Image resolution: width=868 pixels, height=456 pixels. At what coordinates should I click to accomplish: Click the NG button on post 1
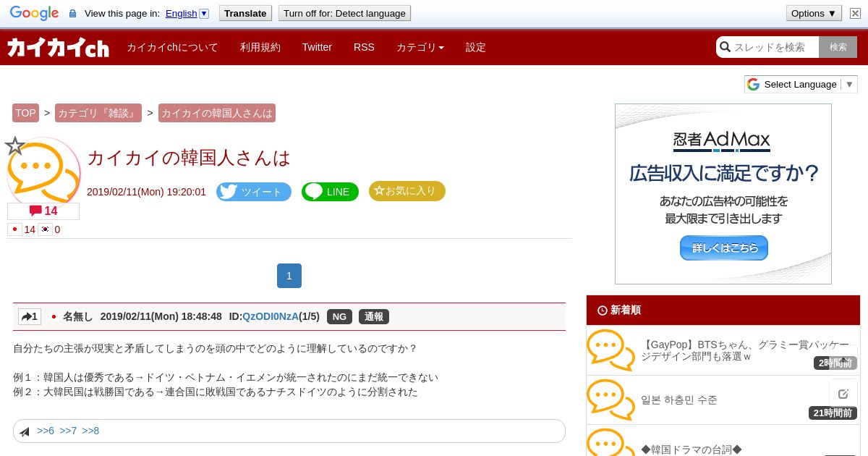[340, 316]
